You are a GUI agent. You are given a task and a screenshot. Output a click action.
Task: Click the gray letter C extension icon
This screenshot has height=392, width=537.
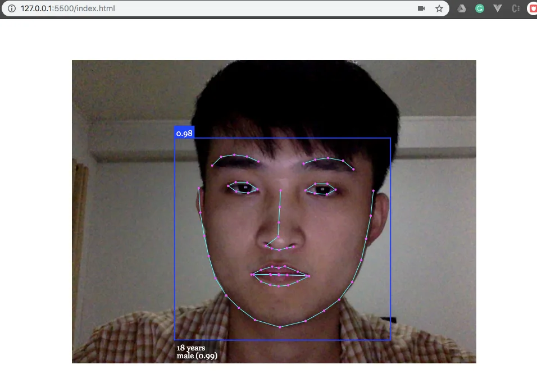[x=516, y=8]
